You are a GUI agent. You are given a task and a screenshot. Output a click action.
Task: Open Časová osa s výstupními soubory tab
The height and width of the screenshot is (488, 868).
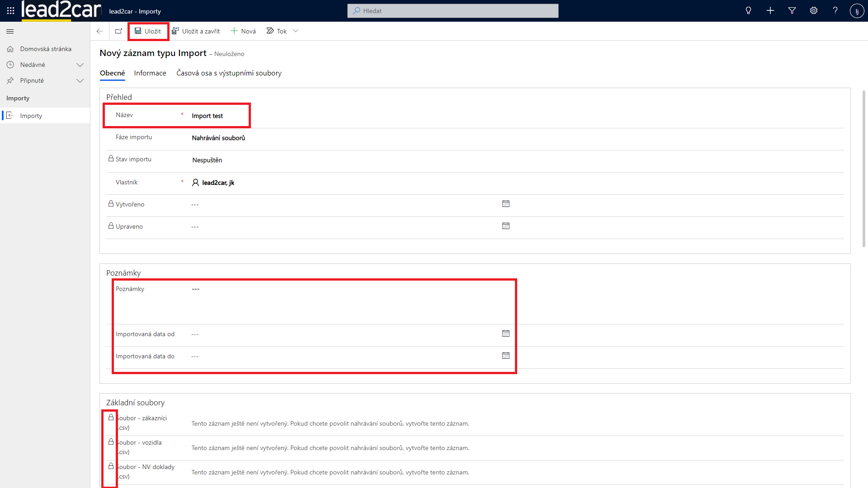229,73
